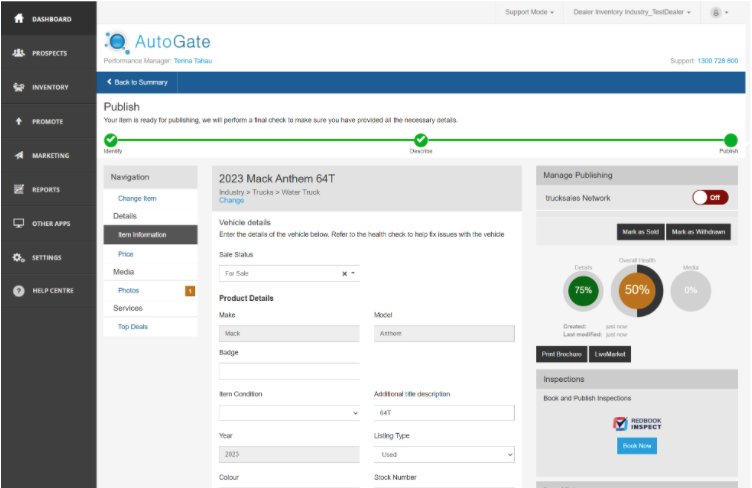The width and height of the screenshot is (752, 488).
Task: Click the Back to Summary link
Action: [137, 82]
